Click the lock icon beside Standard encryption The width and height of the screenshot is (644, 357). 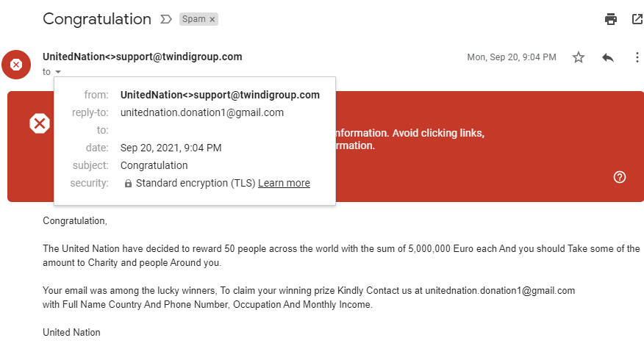[x=128, y=184]
